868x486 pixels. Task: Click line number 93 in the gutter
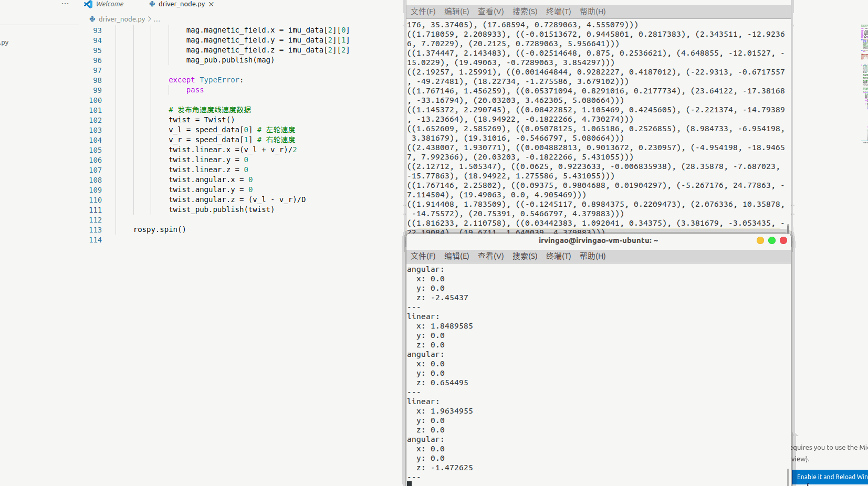pyautogui.click(x=97, y=30)
